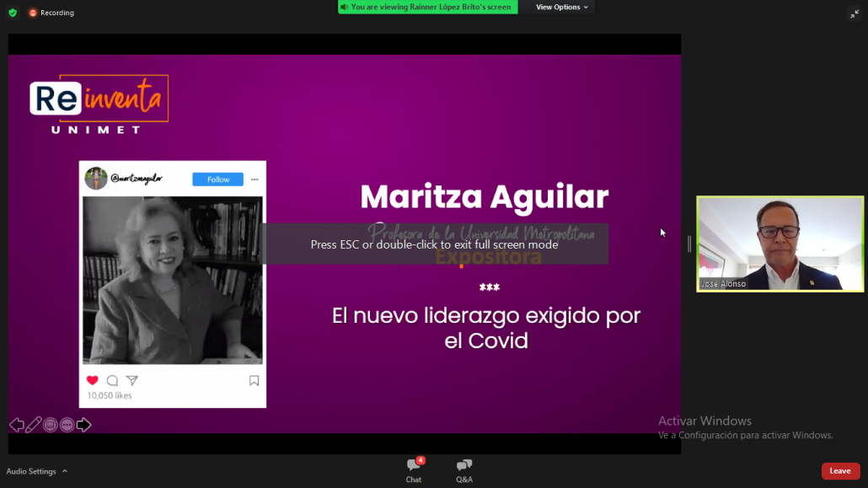Leave the meeting

[x=840, y=471]
